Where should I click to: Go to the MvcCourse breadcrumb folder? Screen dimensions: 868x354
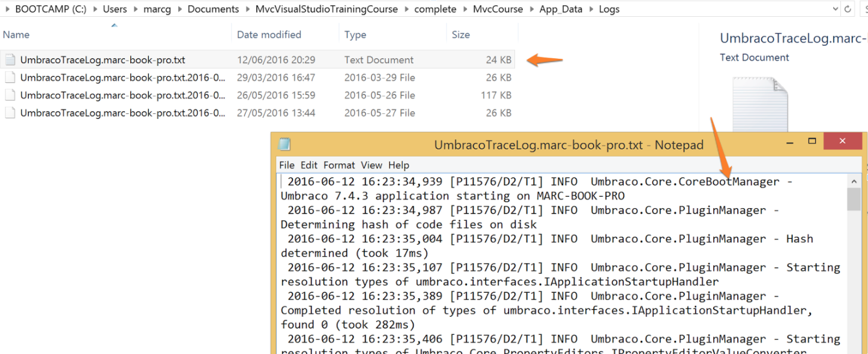click(x=498, y=9)
